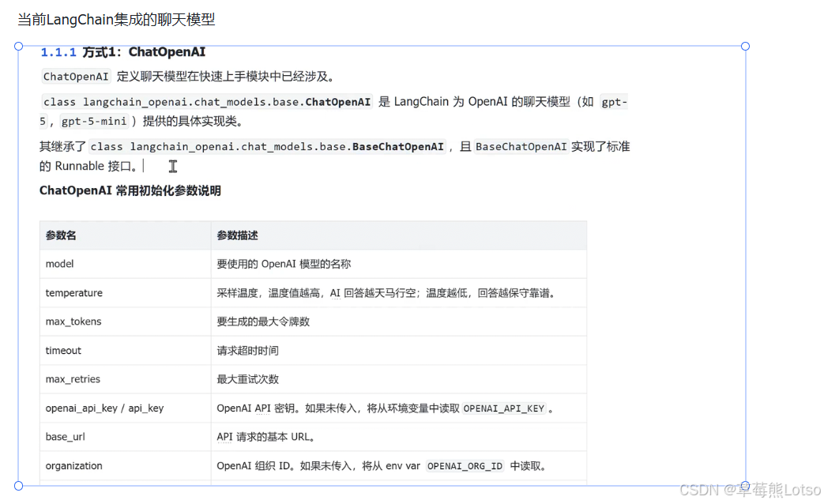The height and width of the screenshot is (504, 824).
Task: Click the 'max_retries' parameter cell
Action: pos(125,379)
